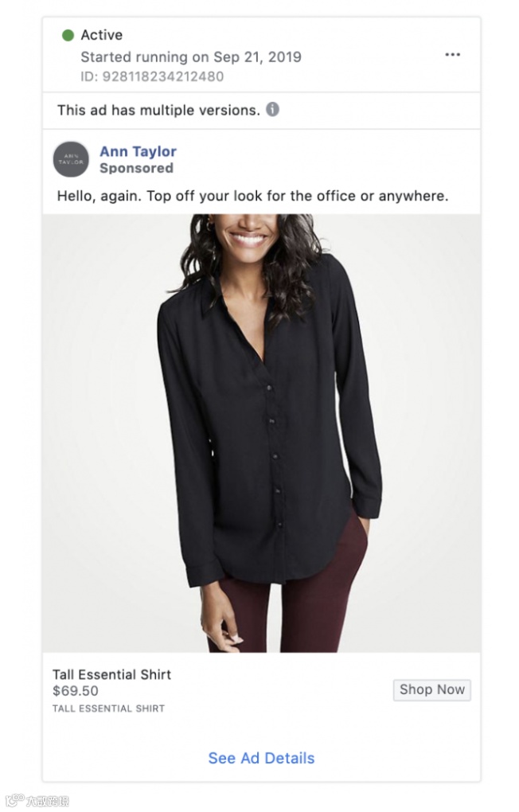Open See Ad Details link

coord(261,758)
